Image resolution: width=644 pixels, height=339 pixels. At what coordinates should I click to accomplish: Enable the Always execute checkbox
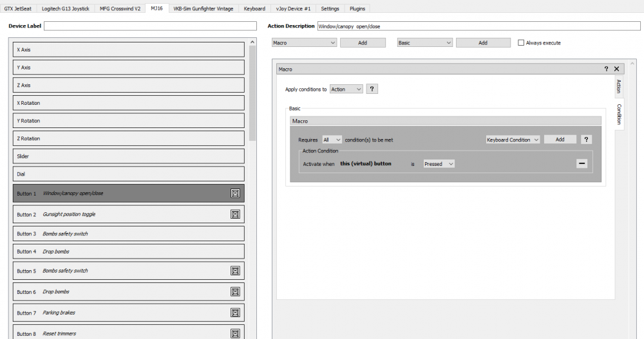[521, 43]
